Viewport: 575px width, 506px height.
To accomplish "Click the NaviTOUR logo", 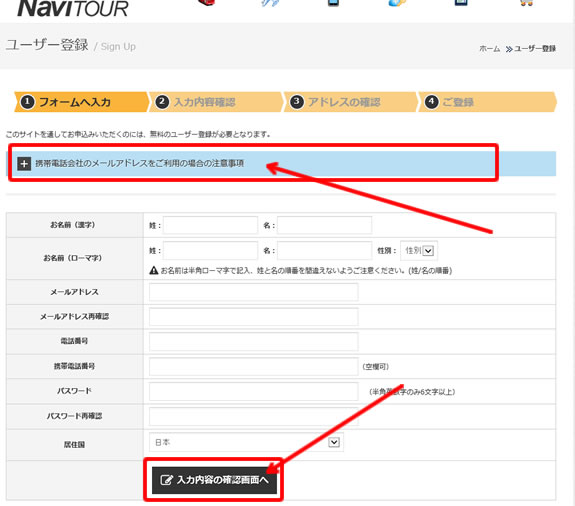I will (73, 8).
